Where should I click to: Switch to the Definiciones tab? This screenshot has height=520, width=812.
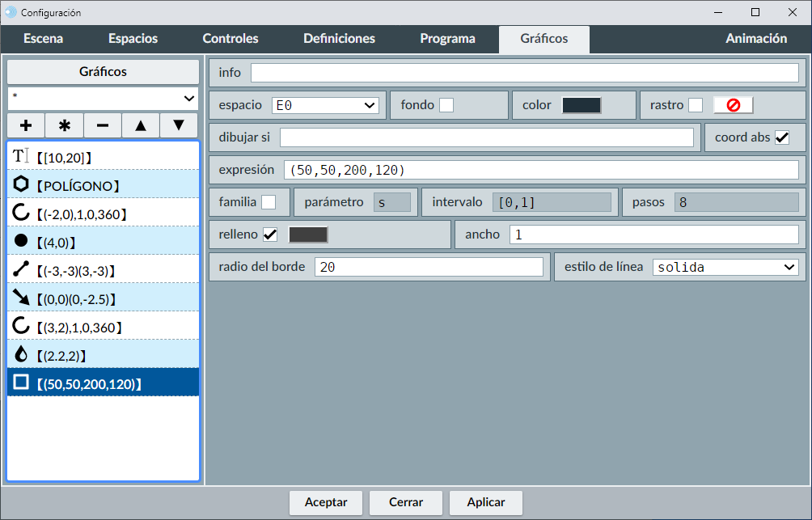(x=339, y=39)
